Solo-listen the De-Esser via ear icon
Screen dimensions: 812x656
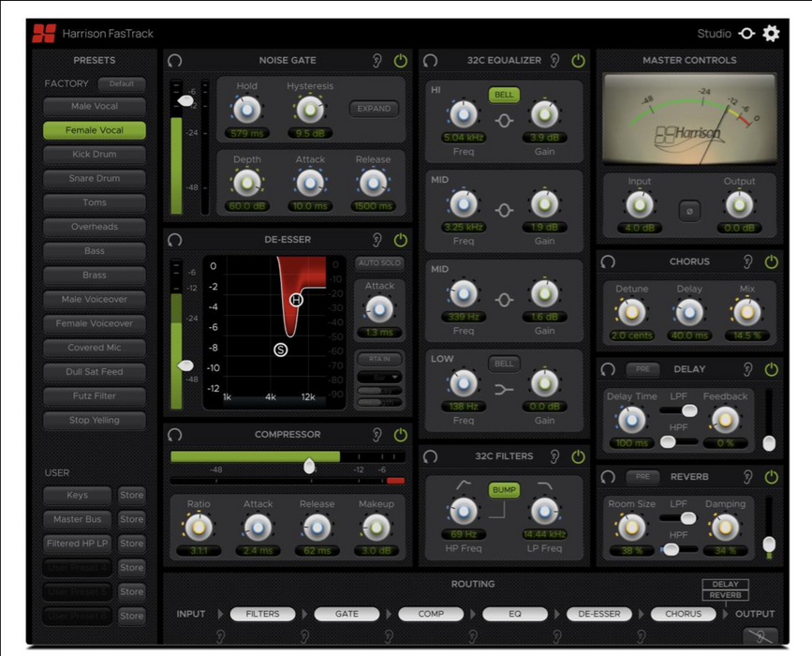(x=377, y=240)
